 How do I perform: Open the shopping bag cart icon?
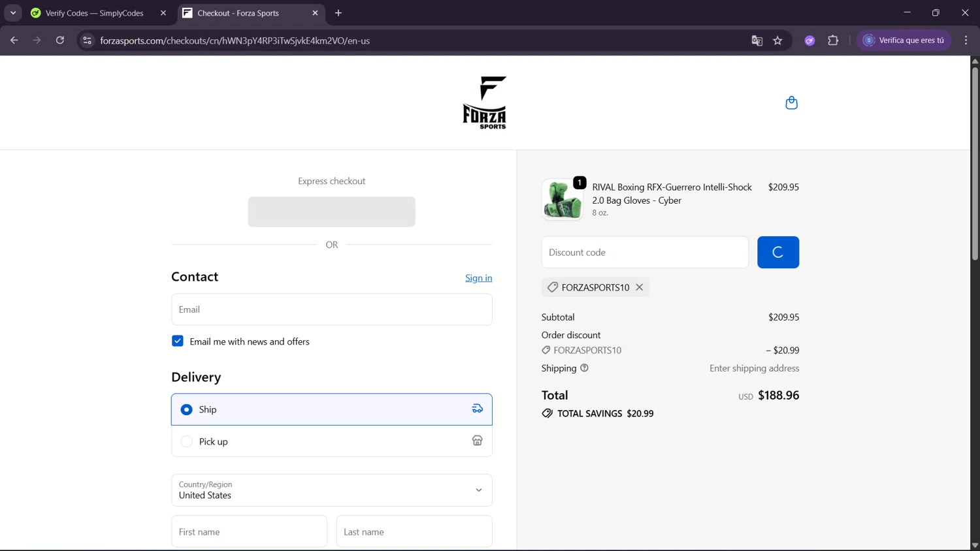pos(791,102)
